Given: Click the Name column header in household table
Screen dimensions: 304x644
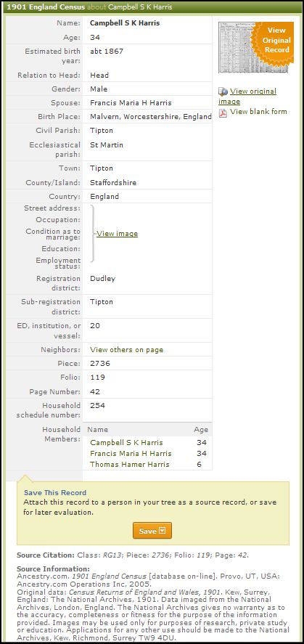Looking at the screenshot, I should [x=98, y=430].
